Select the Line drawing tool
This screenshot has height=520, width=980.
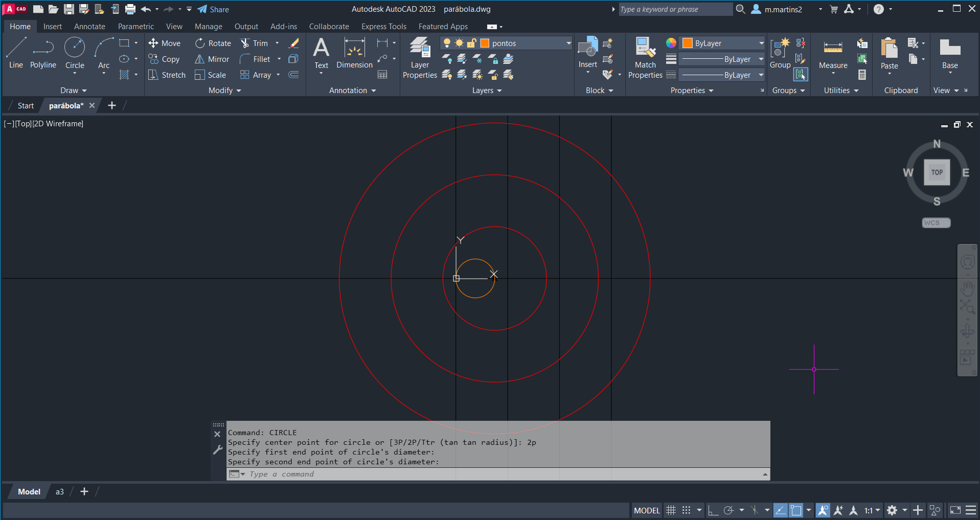tap(16, 53)
